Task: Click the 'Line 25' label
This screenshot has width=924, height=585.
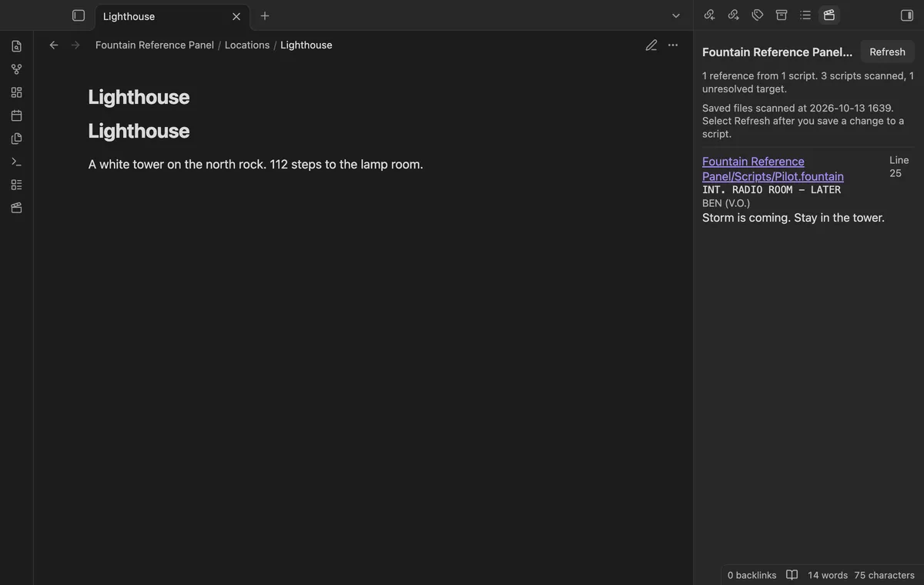Action: pos(899,166)
